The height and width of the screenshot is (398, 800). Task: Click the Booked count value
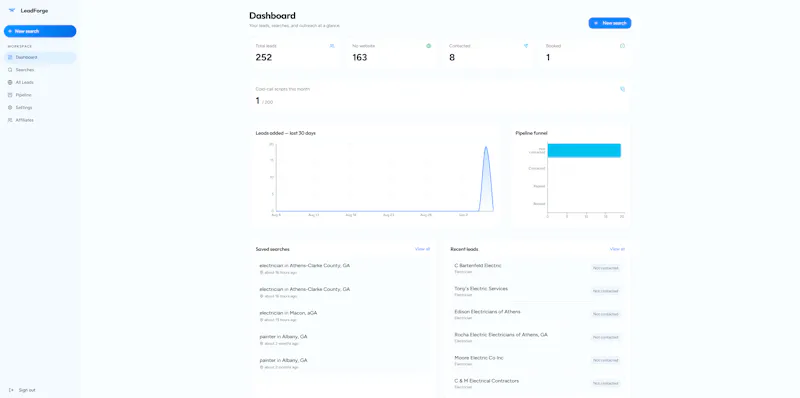pos(548,58)
